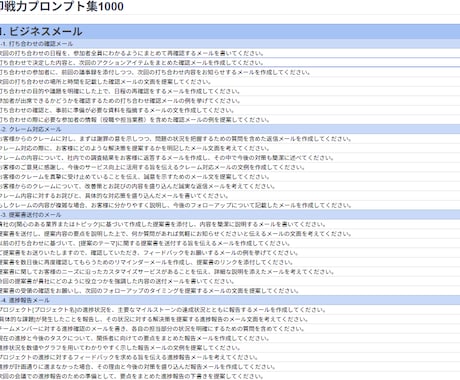This screenshot has width=460, height=380.
Task: Select the row with "気軽にお知らせください"
Action: (x=230, y=234)
